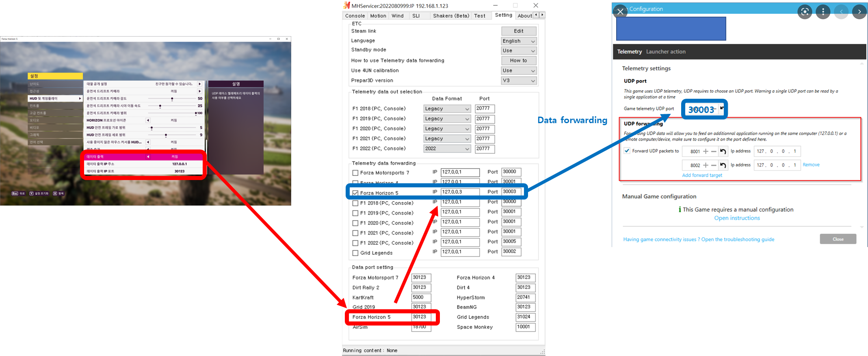This screenshot has height=356, width=868.
Task: Click the MHServicer app logo icon
Action: point(346,5)
